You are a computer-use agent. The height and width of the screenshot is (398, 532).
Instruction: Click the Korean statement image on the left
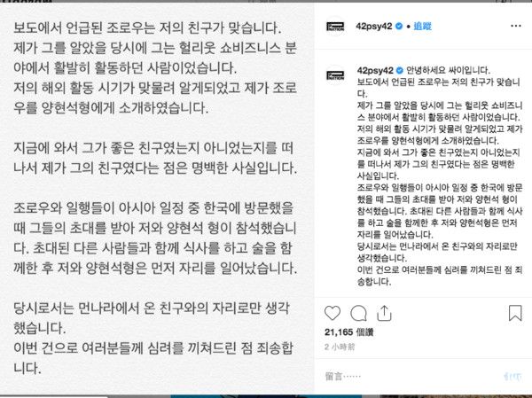157,198
